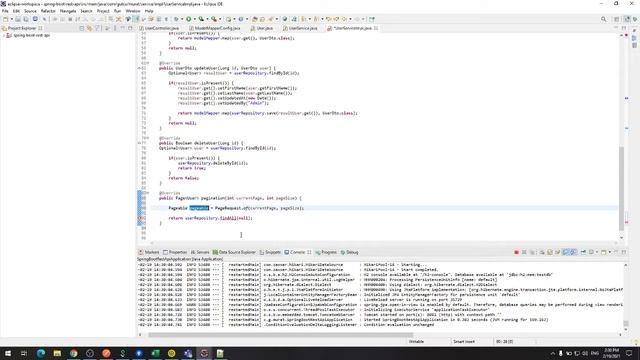The height and width of the screenshot is (360, 640).
Task: Open Task View on the taskbar
Action: pos(24,353)
